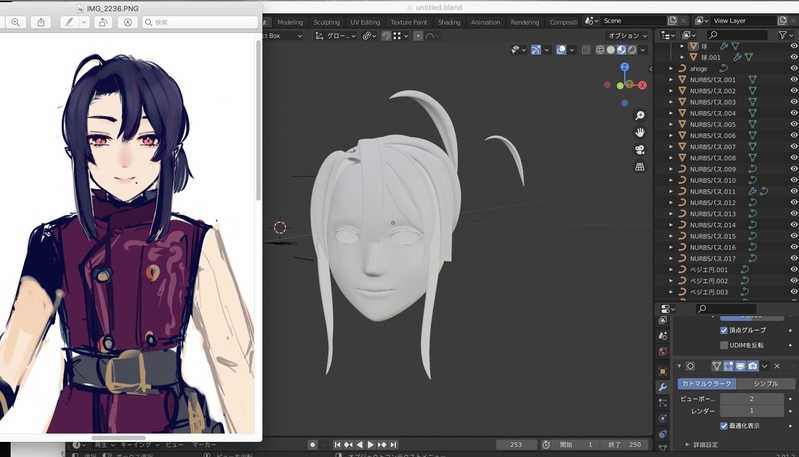Click the zoom magnifier icon in the 3D viewport
Image resolution: width=799 pixels, height=457 pixels.
click(x=640, y=115)
